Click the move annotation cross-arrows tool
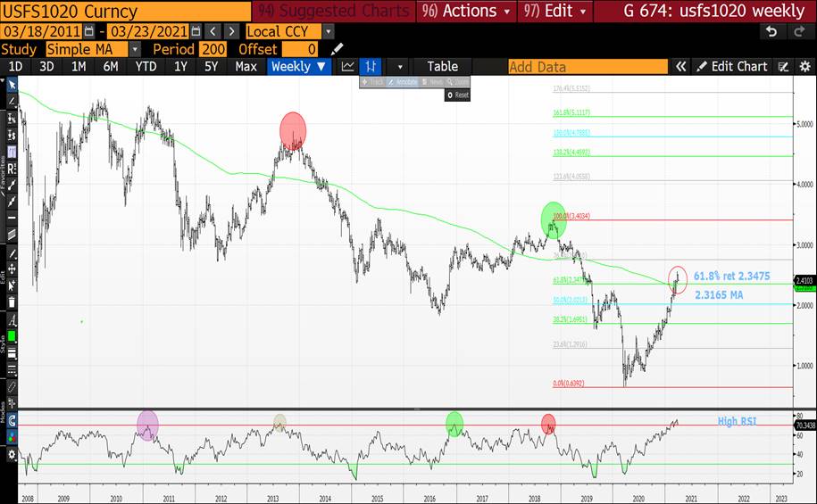The image size is (817, 504). click(12, 269)
